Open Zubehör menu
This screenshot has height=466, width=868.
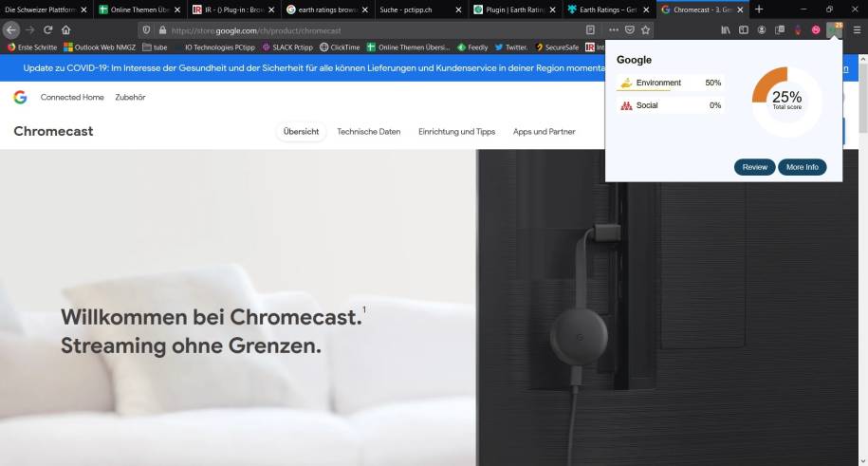coord(130,97)
